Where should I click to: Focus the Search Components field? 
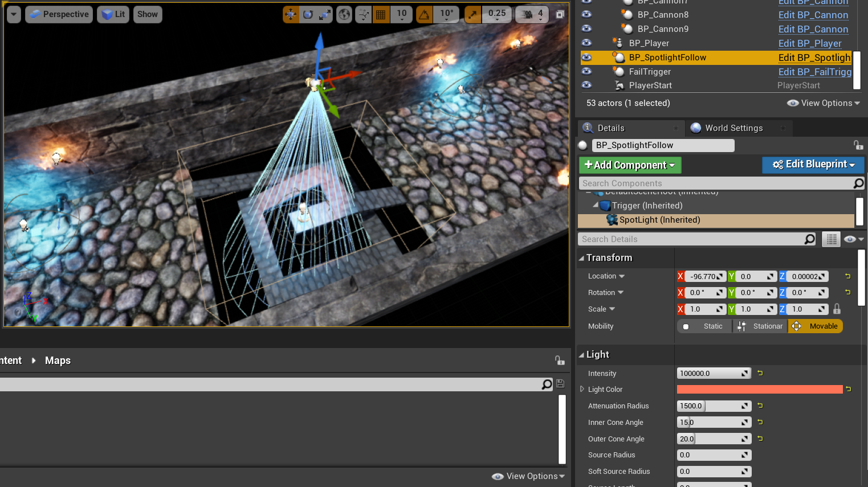[715, 183]
